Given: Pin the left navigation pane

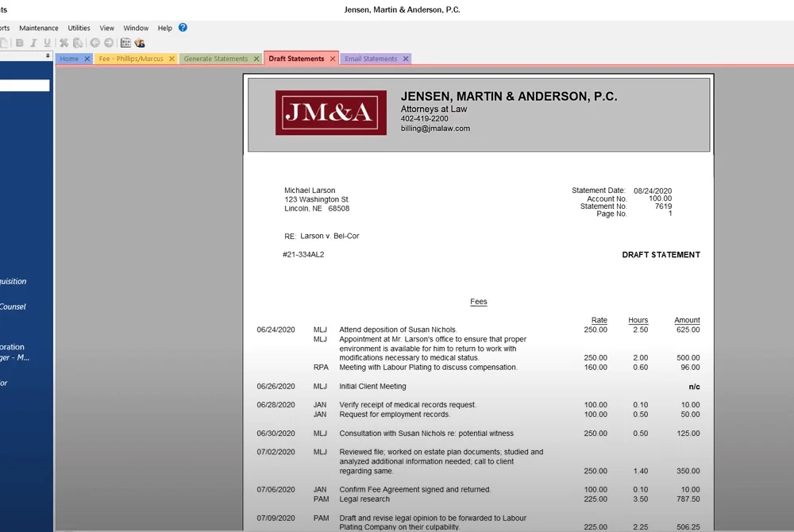Looking at the screenshot, I should pyautogui.click(x=48, y=56).
